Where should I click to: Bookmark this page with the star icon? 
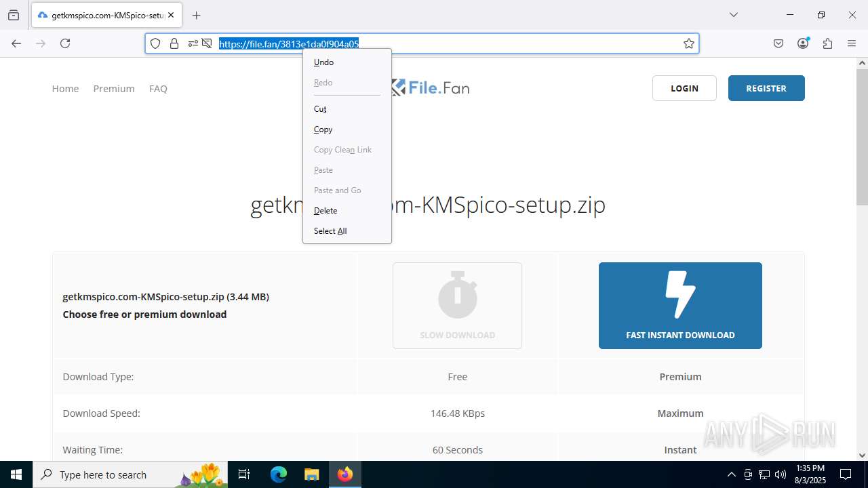(x=689, y=43)
